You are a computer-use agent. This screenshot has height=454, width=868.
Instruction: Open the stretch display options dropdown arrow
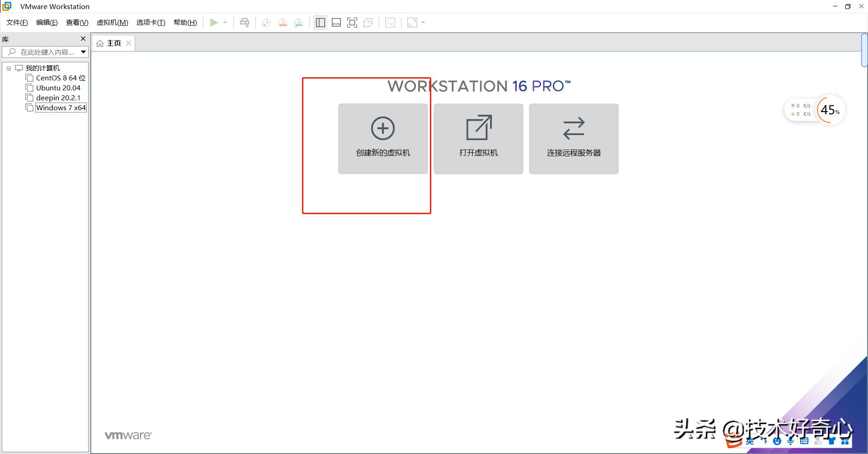(423, 23)
